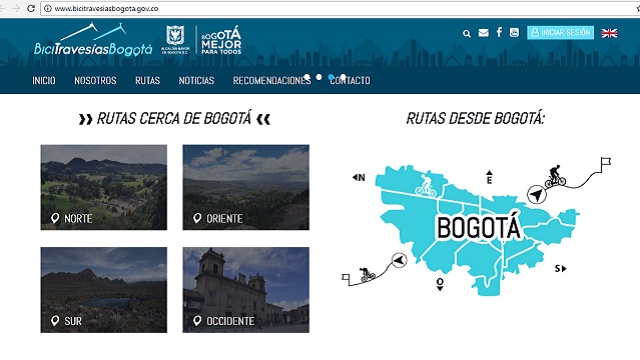Click the S south compass marker
Viewport: 640px width, 360px height.
click(560, 269)
